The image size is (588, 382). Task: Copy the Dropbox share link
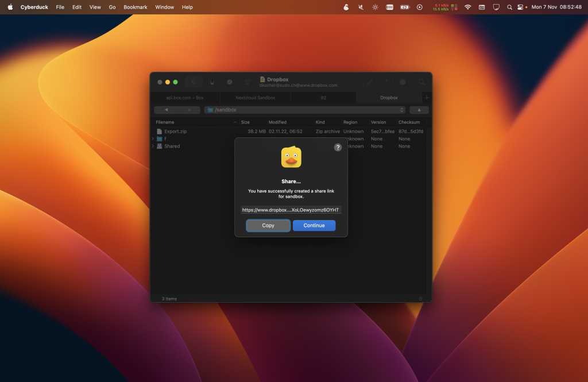[268, 226]
